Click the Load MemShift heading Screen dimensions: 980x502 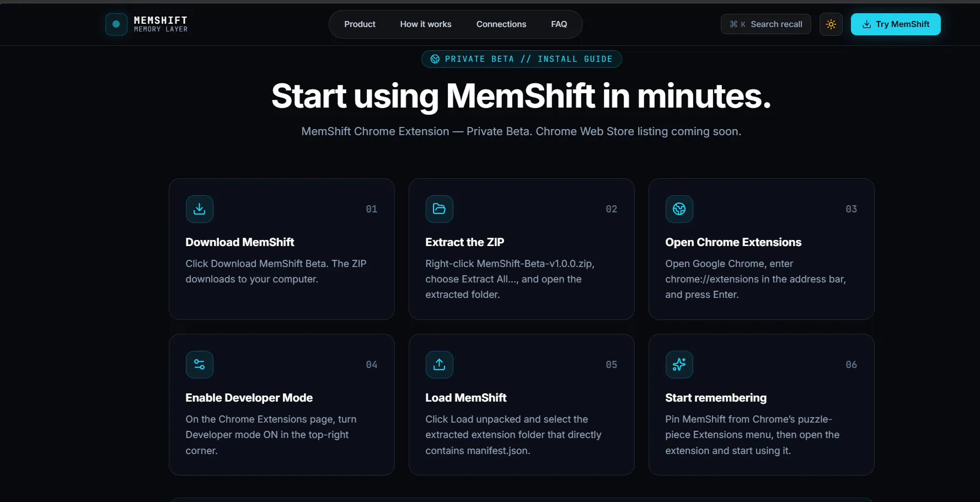(x=466, y=398)
